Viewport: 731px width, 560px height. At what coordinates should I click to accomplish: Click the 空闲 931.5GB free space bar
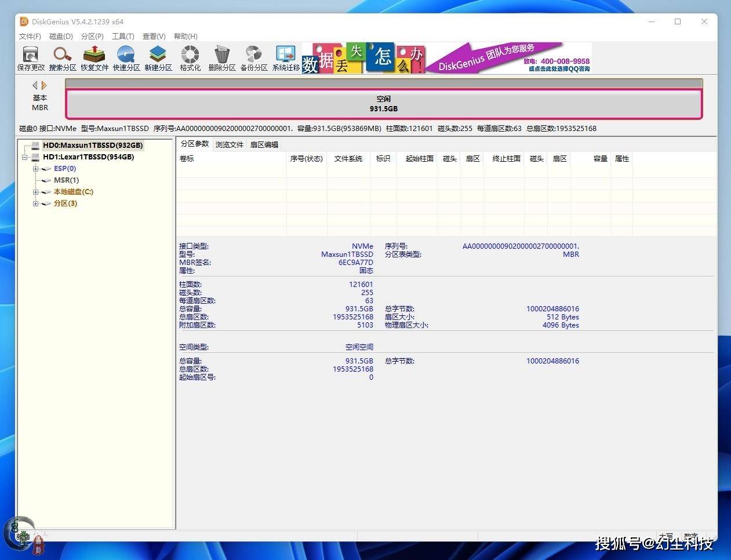pos(384,104)
